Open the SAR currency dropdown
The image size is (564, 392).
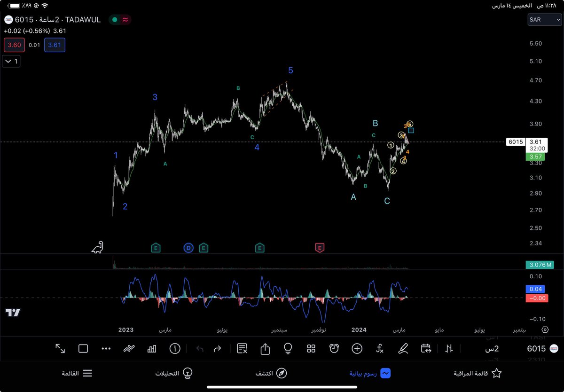544,20
